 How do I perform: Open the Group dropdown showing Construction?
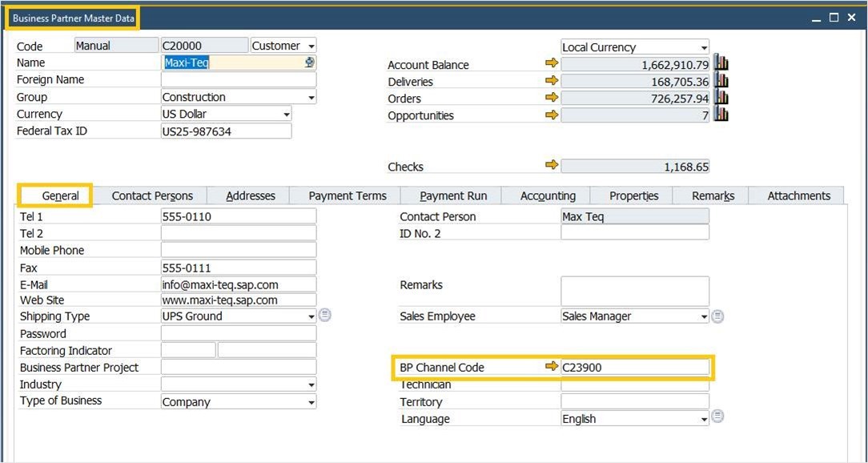point(311,98)
